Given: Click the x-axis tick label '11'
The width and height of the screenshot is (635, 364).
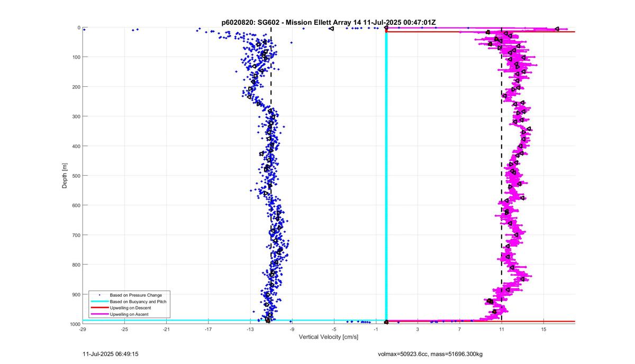Looking at the screenshot, I should coord(501,329).
